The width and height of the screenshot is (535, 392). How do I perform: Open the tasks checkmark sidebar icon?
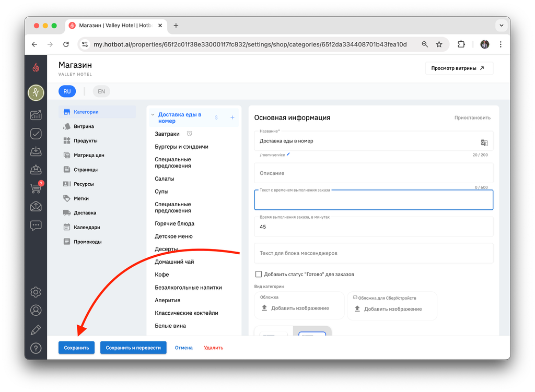36,134
